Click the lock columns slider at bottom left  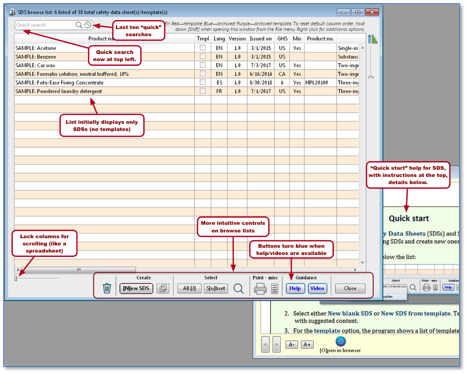click(x=16, y=278)
